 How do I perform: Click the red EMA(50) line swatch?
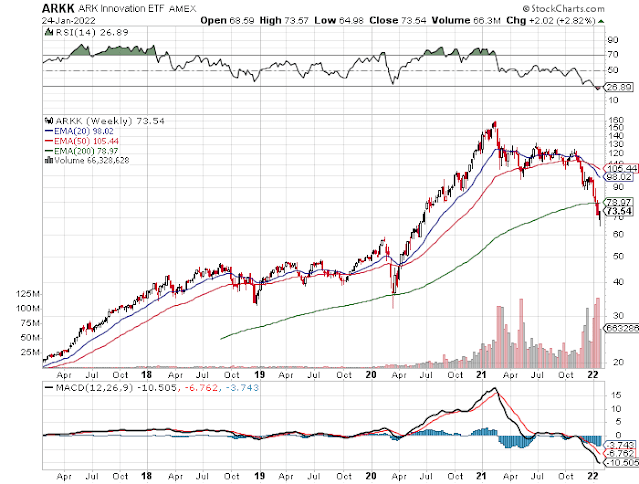point(49,141)
